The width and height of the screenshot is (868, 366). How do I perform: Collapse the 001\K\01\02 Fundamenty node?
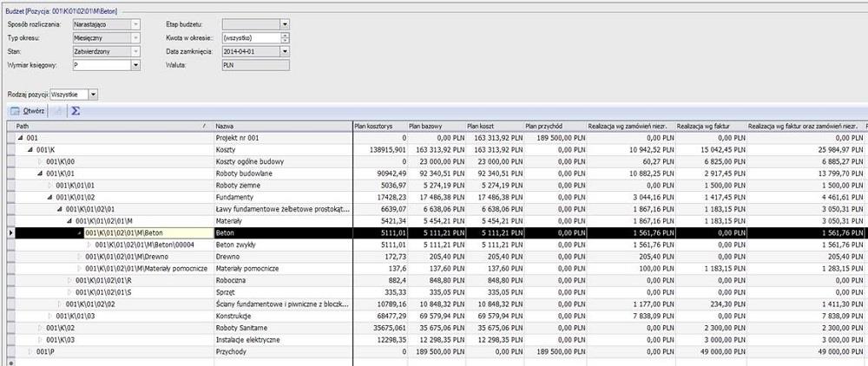point(49,198)
